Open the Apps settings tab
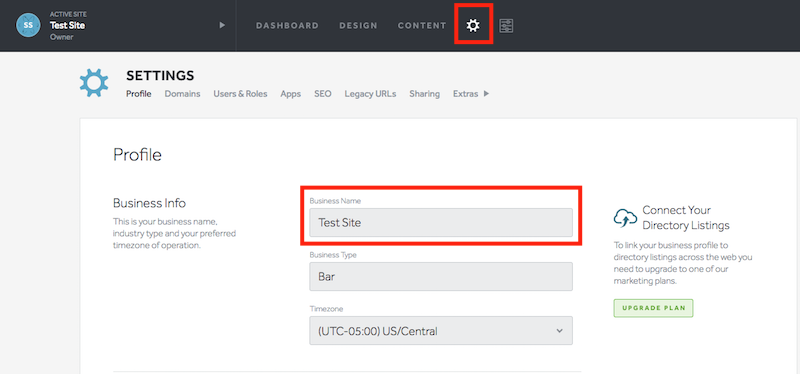 pos(290,94)
